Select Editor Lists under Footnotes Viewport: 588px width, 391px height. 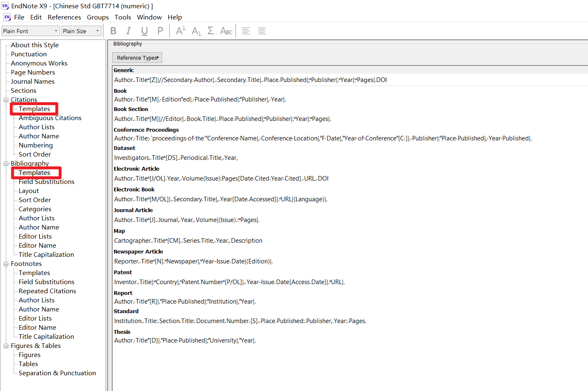pos(35,318)
